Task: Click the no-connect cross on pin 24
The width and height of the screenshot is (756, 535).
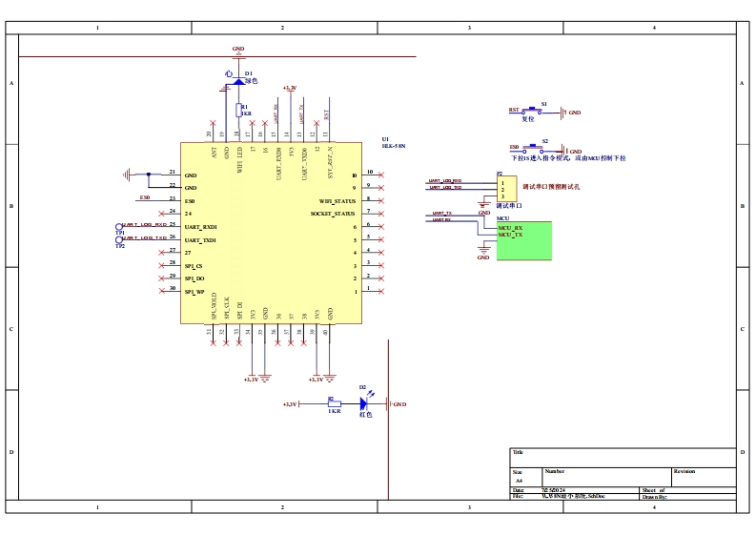Action: (x=161, y=214)
